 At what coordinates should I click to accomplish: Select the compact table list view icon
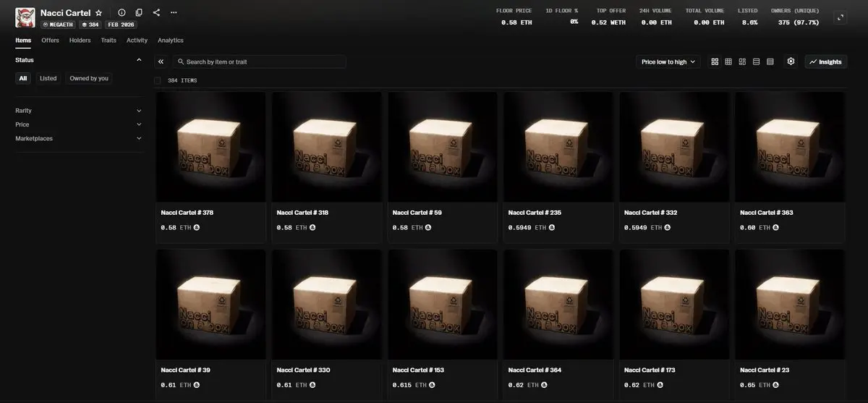point(770,62)
